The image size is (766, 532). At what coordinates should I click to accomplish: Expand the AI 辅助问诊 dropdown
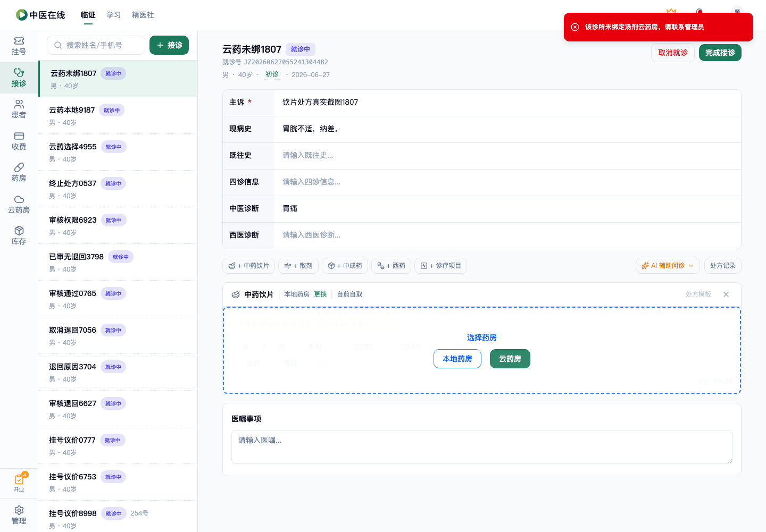point(668,266)
